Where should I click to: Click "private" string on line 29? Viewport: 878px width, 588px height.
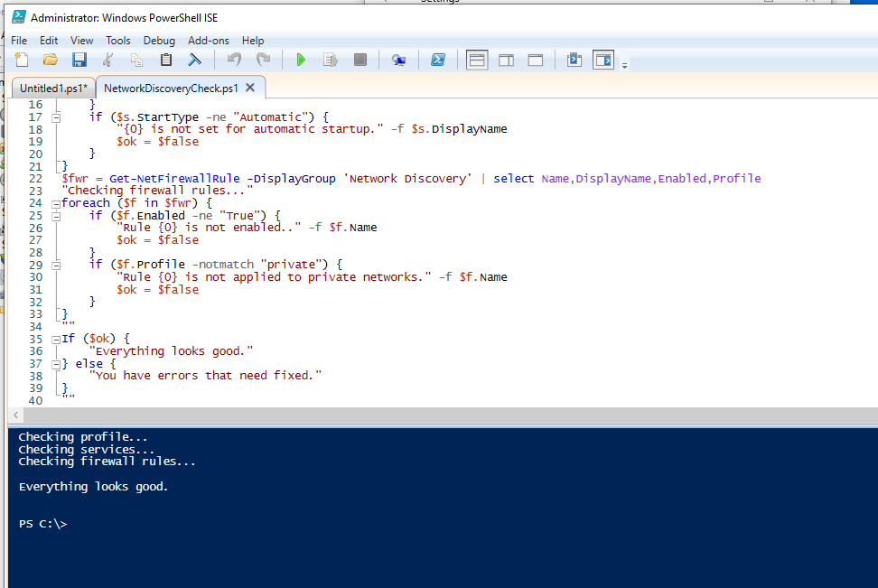click(291, 265)
